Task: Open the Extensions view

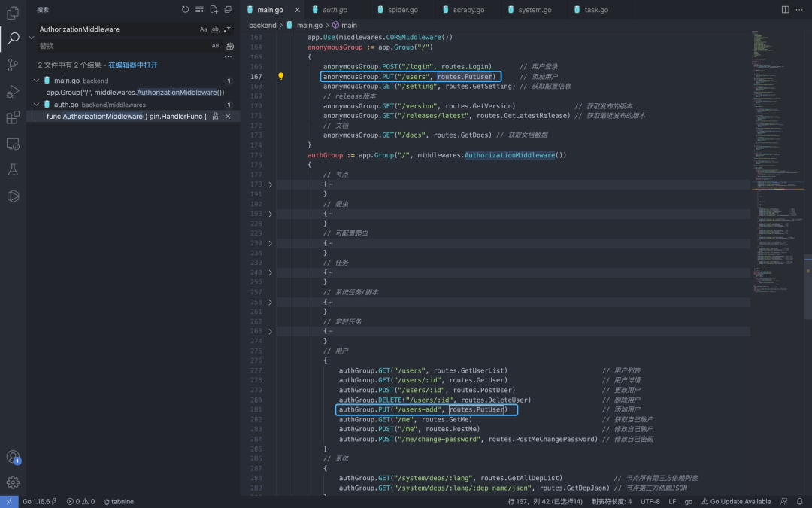Action: [13, 117]
